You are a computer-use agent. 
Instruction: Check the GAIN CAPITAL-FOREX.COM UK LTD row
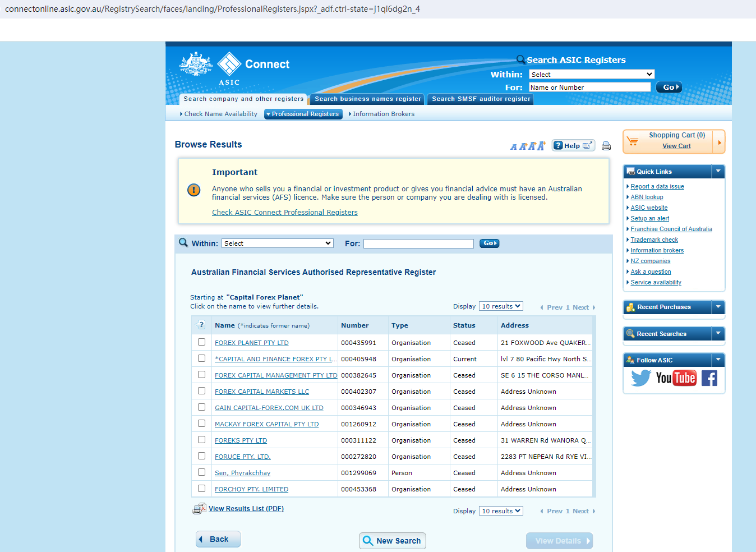coord(201,407)
